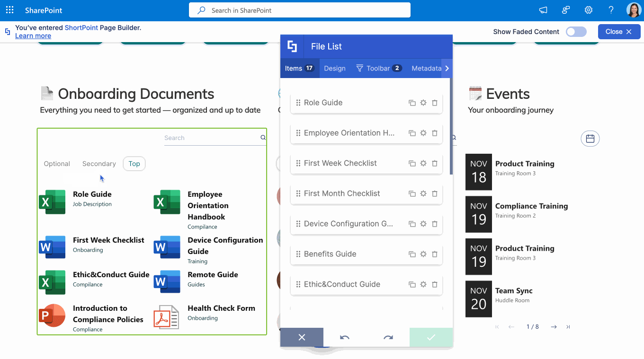Viewport: 644px width, 359px height.
Task: Switch to the Items tab
Action: click(x=300, y=68)
